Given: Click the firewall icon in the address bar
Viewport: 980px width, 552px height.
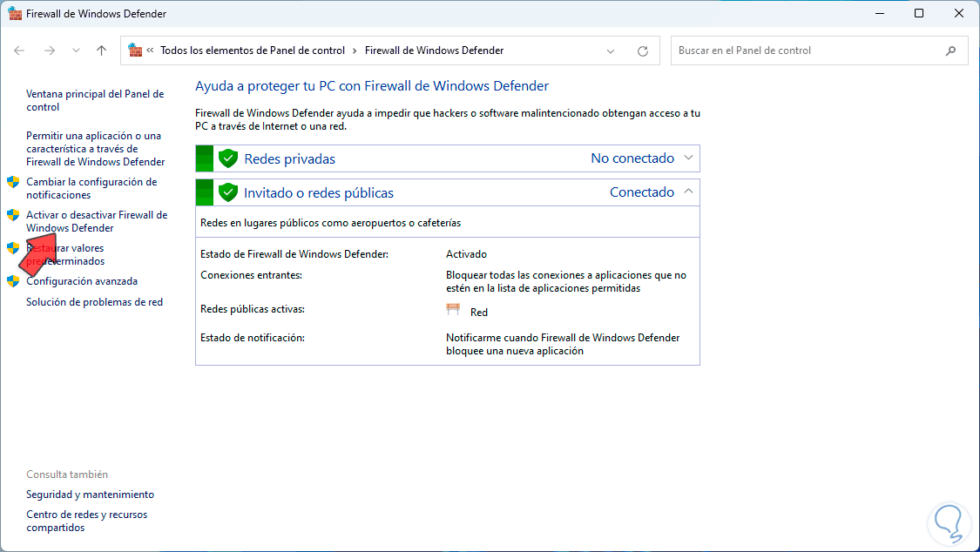Looking at the screenshot, I should [135, 50].
